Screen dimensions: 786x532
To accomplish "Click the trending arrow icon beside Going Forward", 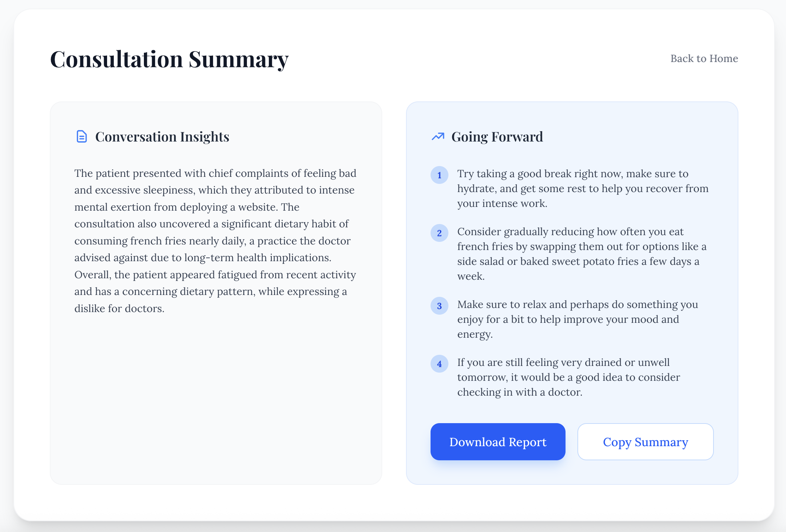I will [x=438, y=137].
